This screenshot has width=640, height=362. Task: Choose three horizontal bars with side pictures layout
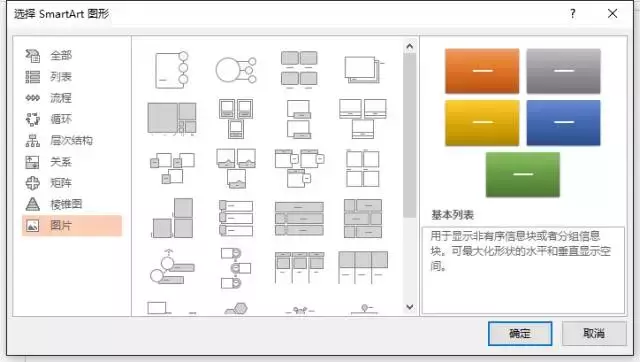tap(236, 218)
